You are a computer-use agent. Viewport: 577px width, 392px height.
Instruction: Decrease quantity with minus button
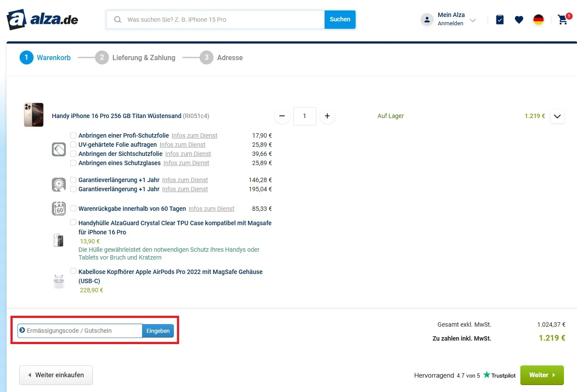282,116
